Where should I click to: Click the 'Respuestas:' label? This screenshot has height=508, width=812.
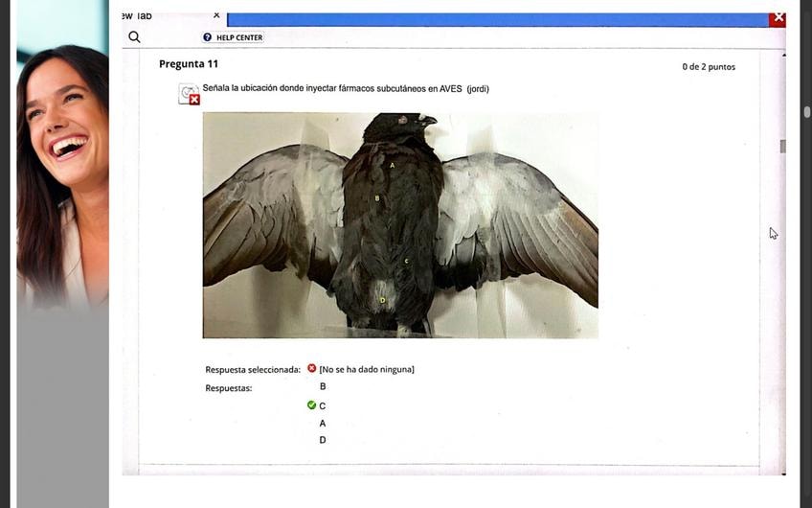tap(228, 388)
